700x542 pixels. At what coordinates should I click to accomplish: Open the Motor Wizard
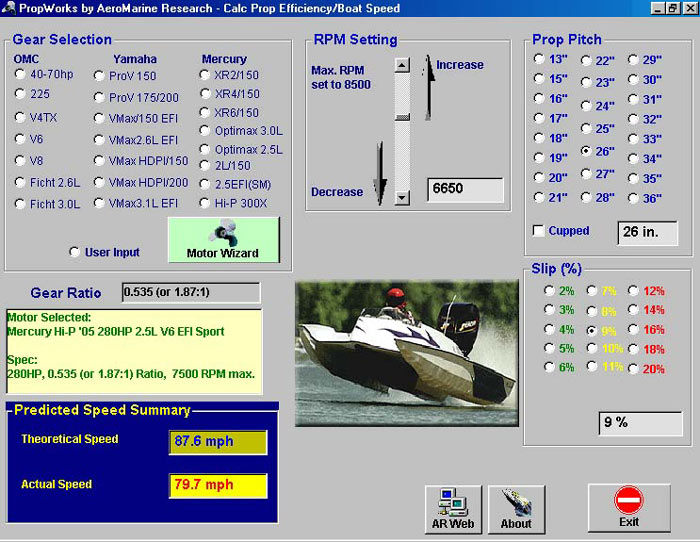click(x=224, y=240)
